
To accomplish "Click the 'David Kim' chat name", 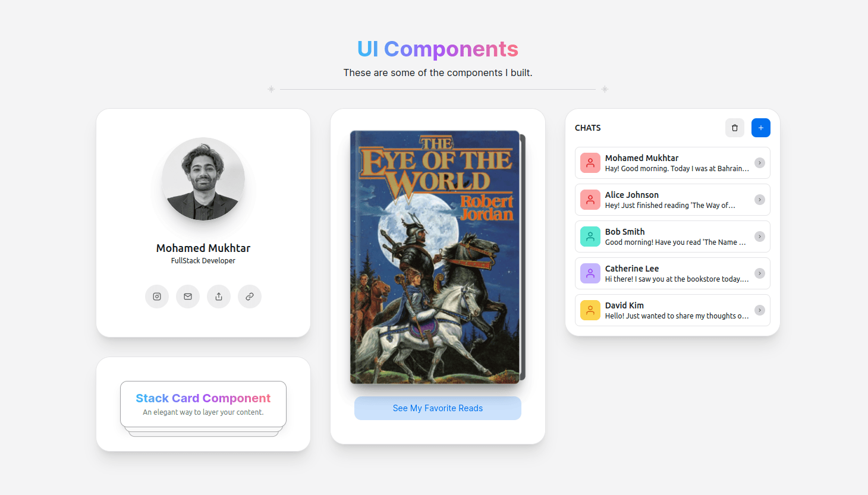I will (624, 305).
